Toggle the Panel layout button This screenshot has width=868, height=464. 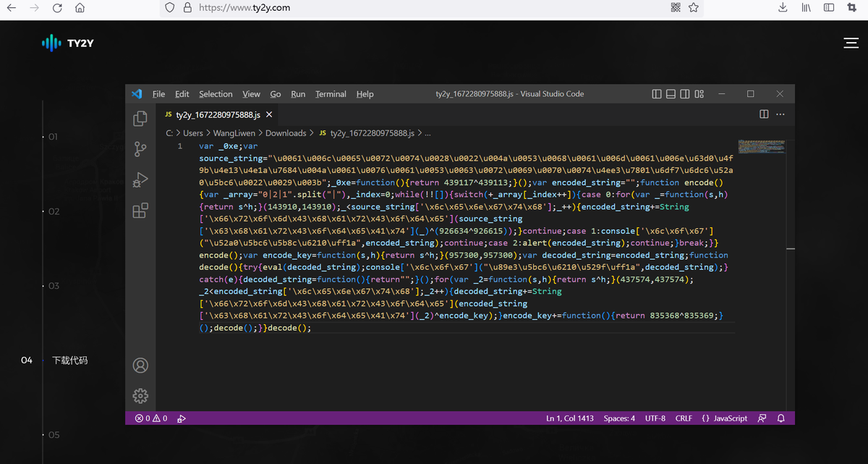coord(671,94)
